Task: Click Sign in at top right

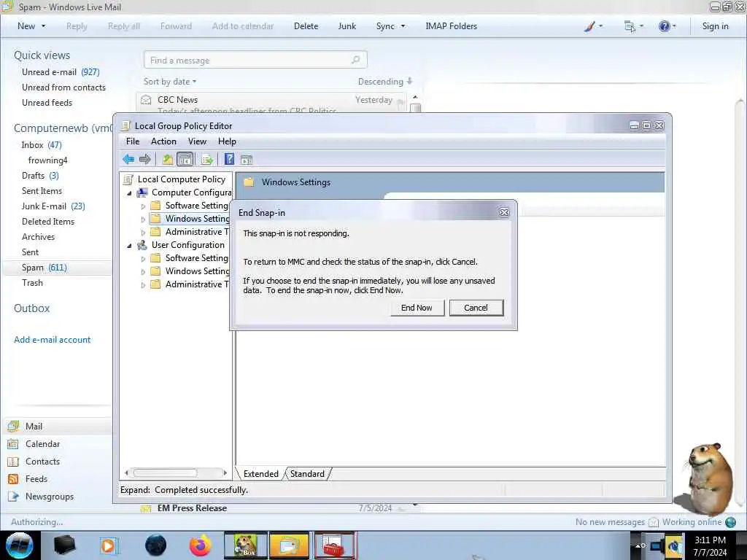Action: point(715,26)
